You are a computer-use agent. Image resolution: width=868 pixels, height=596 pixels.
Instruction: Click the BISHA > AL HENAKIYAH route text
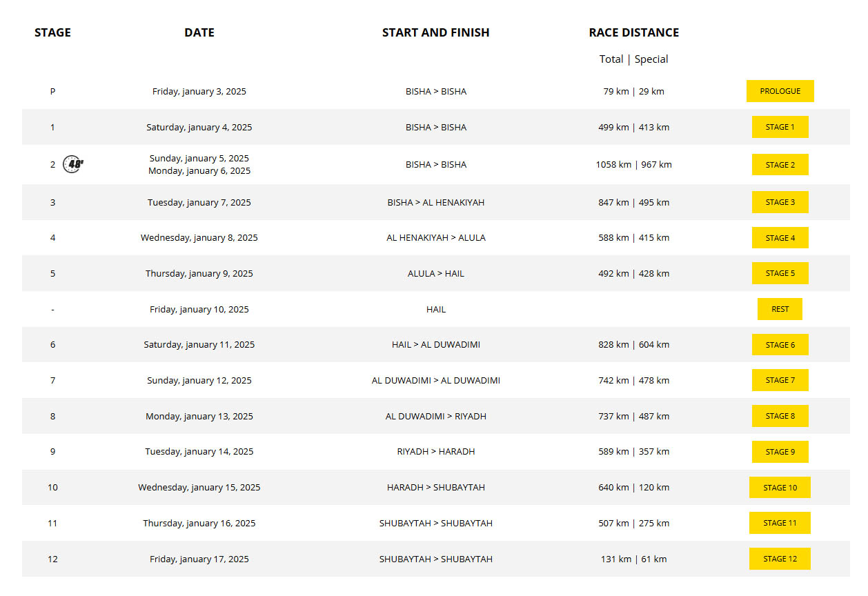435,202
